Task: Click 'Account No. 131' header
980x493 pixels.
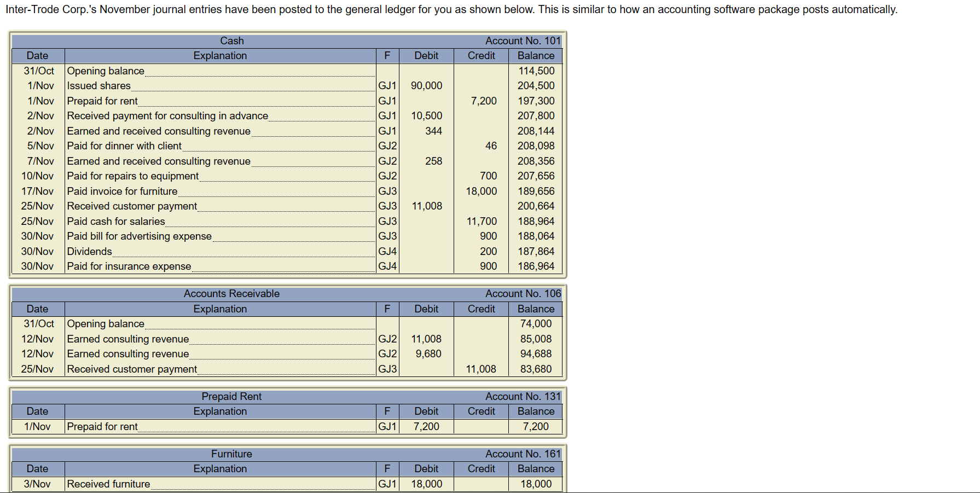Action: tap(523, 397)
